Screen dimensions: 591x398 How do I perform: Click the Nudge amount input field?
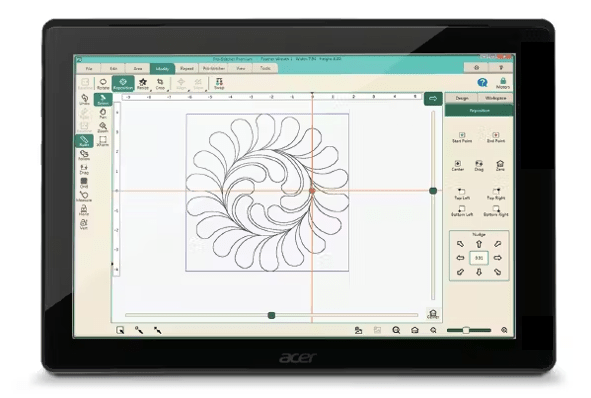(x=479, y=258)
